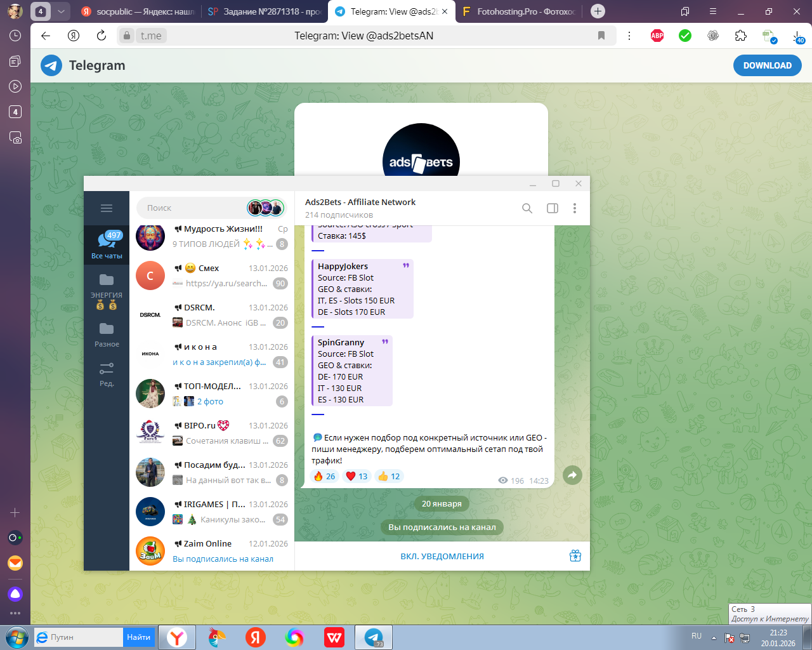This screenshot has height=650, width=812.
Task: Open Мудрость Жизни!!! chat
Action: [x=212, y=237]
